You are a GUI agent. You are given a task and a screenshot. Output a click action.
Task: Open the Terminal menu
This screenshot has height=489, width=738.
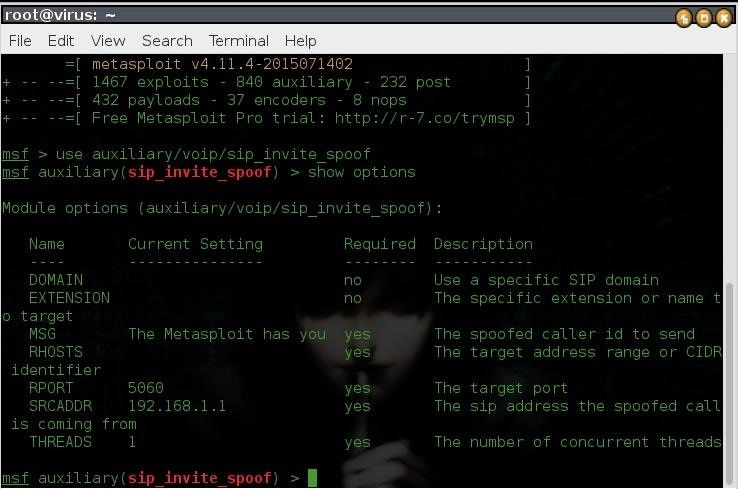[239, 41]
